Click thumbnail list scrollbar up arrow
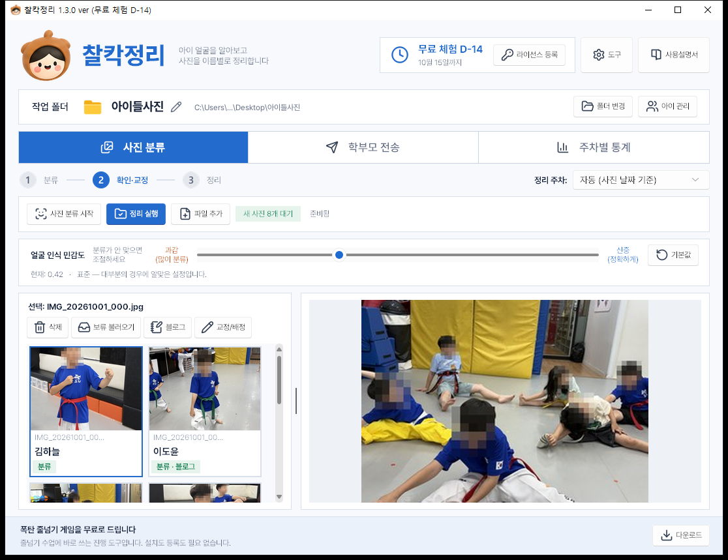The image size is (728, 560). pos(279,349)
